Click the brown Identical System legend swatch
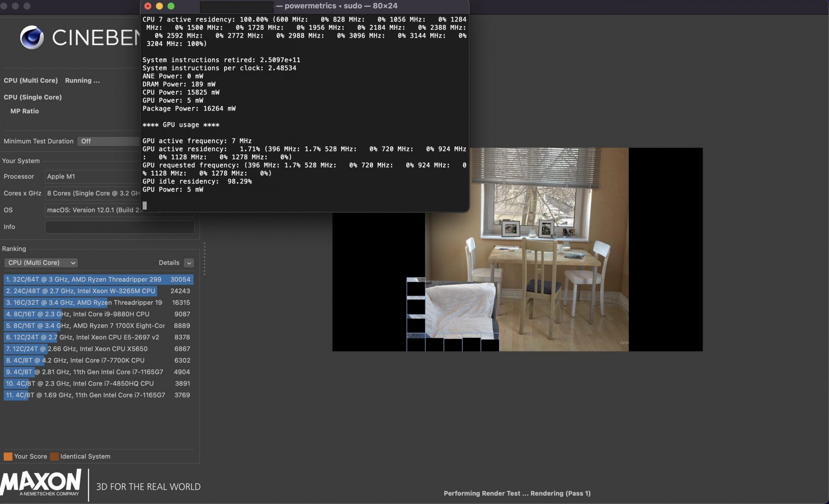The width and height of the screenshot is (829, 504). (x=54, y=456)
